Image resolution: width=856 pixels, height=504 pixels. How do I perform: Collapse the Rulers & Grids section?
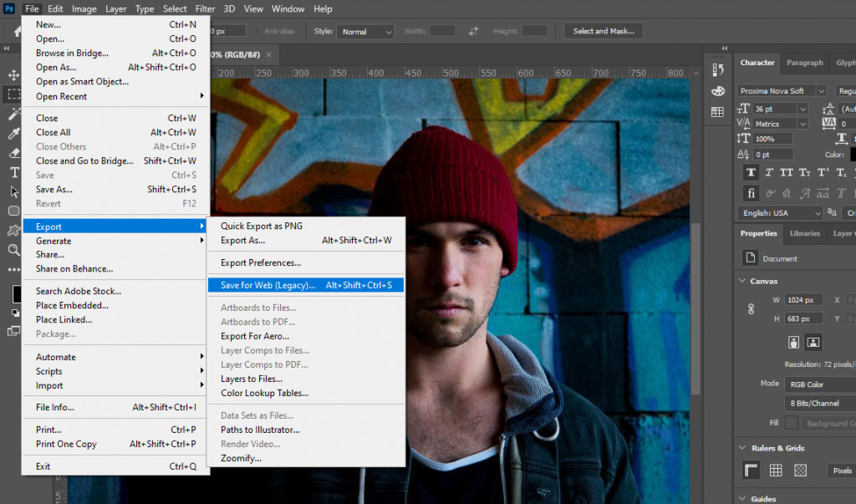click(742, 448)
